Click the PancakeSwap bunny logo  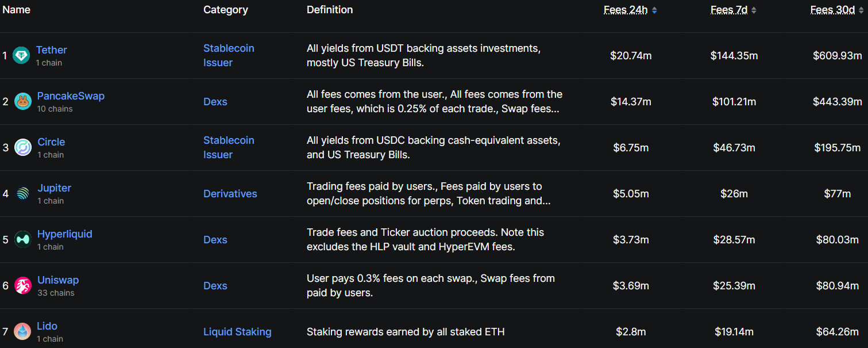coord(23,102)
